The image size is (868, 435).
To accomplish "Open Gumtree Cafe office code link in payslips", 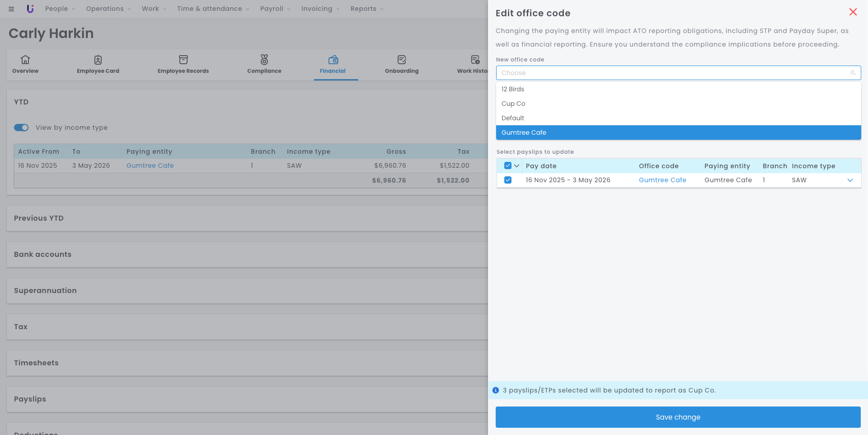I will [x=662, y=180].
